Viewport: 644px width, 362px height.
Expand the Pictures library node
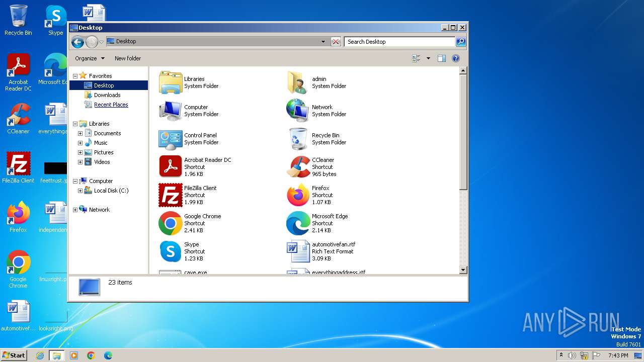[x=80, y=152]
